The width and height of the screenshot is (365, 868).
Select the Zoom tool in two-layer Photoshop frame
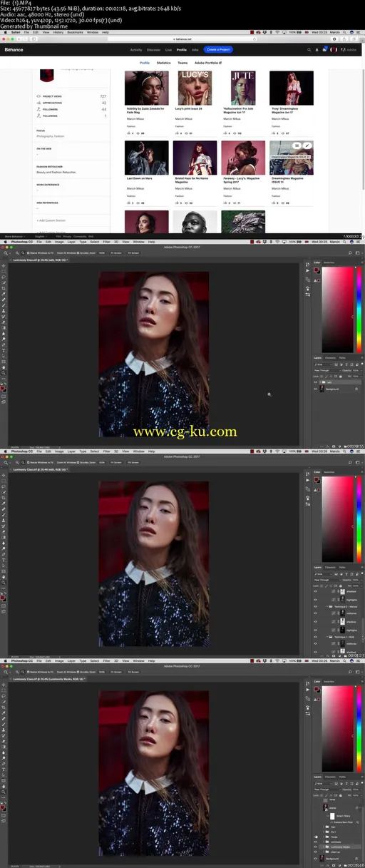(x=4, y=373)
